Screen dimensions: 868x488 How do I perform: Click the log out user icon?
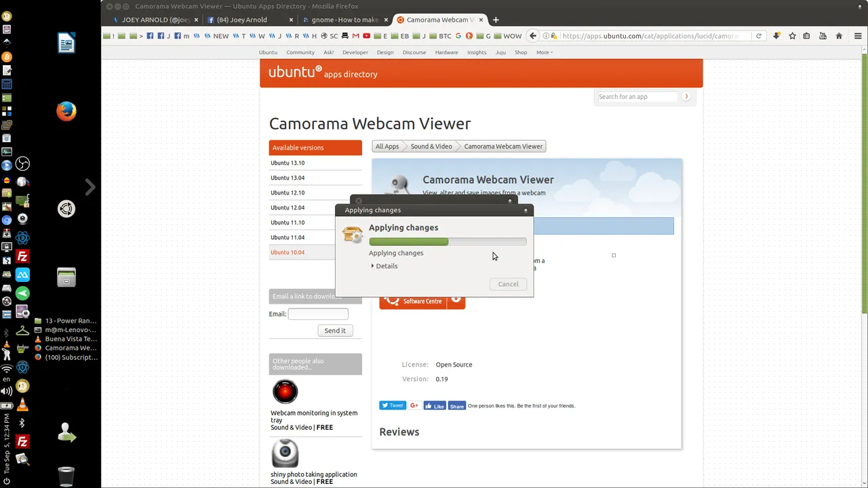(x=66, y=432)
